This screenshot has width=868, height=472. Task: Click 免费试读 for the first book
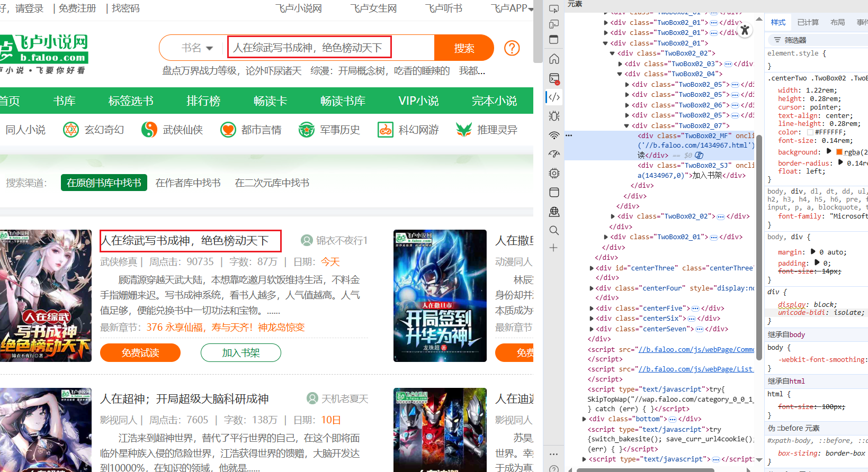coord(140,353)
